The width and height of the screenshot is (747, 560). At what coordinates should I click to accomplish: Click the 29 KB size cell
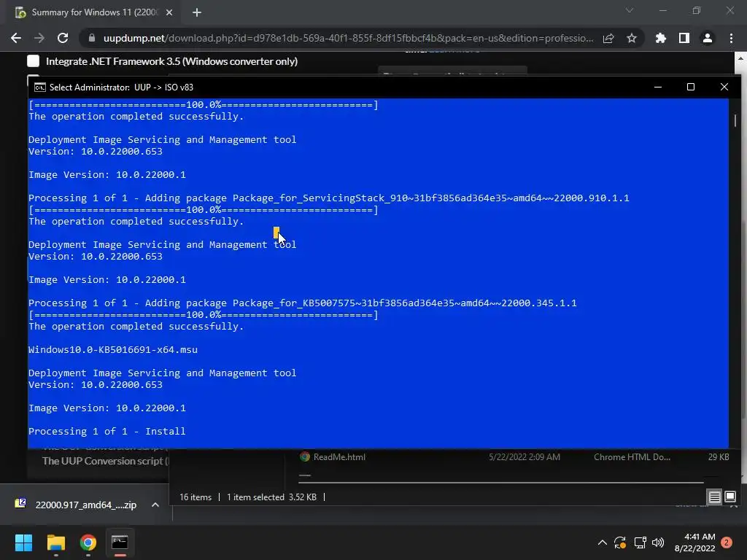pyautogui.click(x=719, y=457)
